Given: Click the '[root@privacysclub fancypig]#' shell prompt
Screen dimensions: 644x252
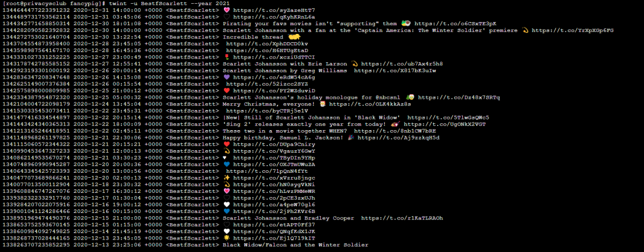Looking at the screenshot, I should pos(54,3).
